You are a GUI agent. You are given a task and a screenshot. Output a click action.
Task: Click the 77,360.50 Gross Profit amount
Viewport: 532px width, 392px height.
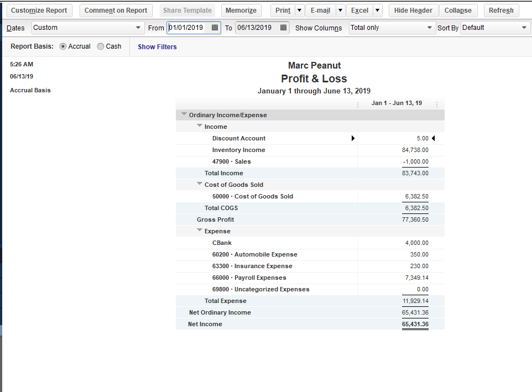tap(415, 219)
